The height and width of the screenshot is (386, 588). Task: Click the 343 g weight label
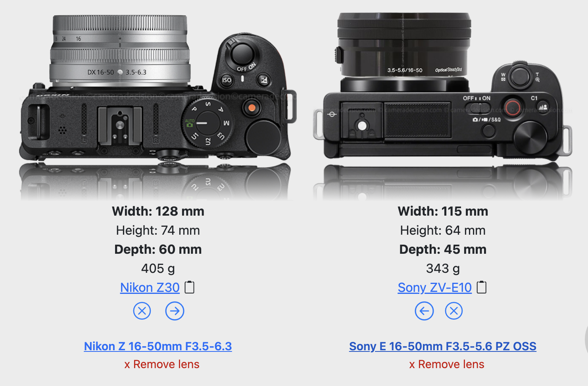443,268
